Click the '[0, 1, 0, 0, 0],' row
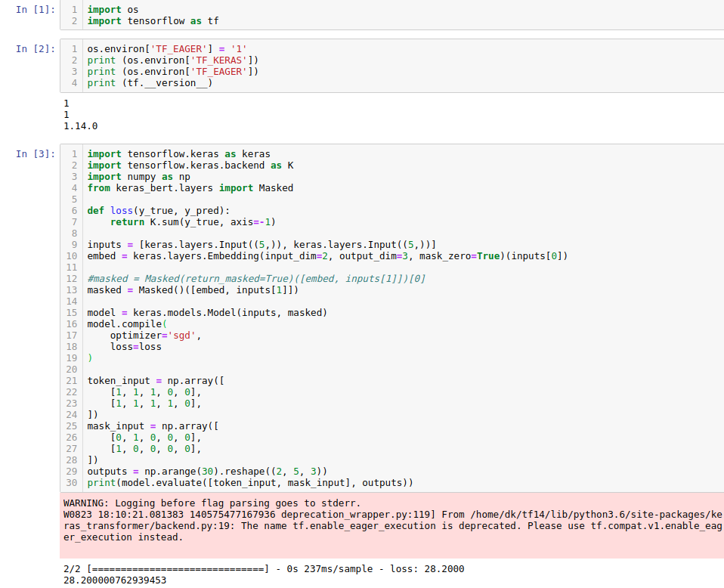The image size is (724, 588). [156, 438]
